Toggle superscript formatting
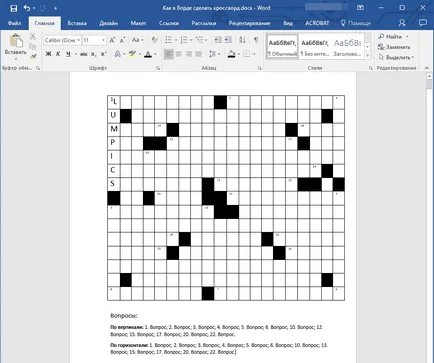Image resolution: width=434 pixels, height=363 pixels. point(103,54)
